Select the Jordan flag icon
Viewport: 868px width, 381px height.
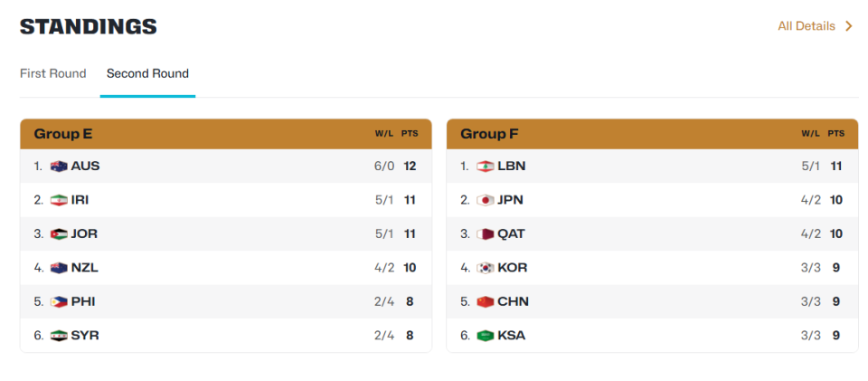[59, 233]
